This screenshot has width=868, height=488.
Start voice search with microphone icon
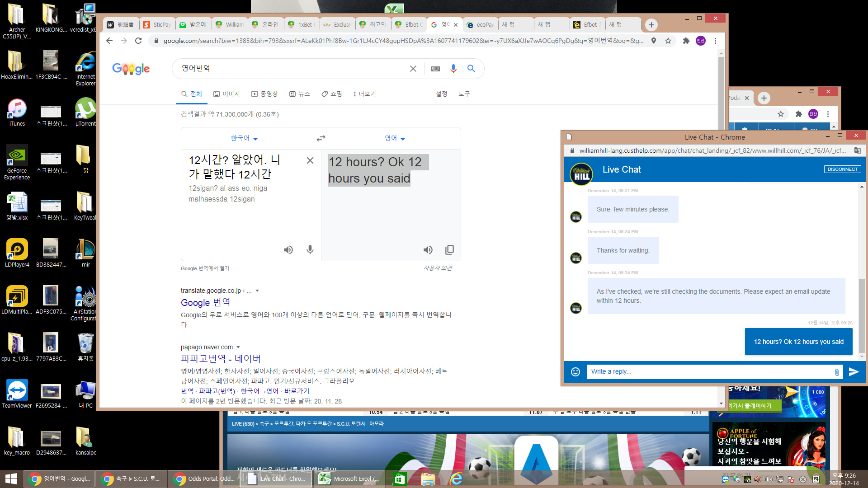click(453, 69)
